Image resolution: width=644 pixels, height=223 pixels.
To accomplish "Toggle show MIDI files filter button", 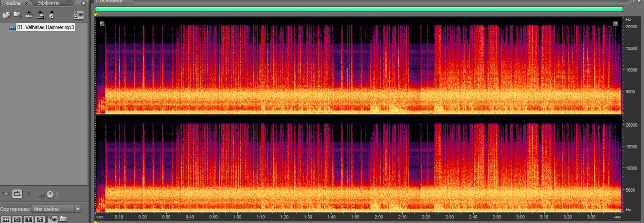I will [40, 219].
